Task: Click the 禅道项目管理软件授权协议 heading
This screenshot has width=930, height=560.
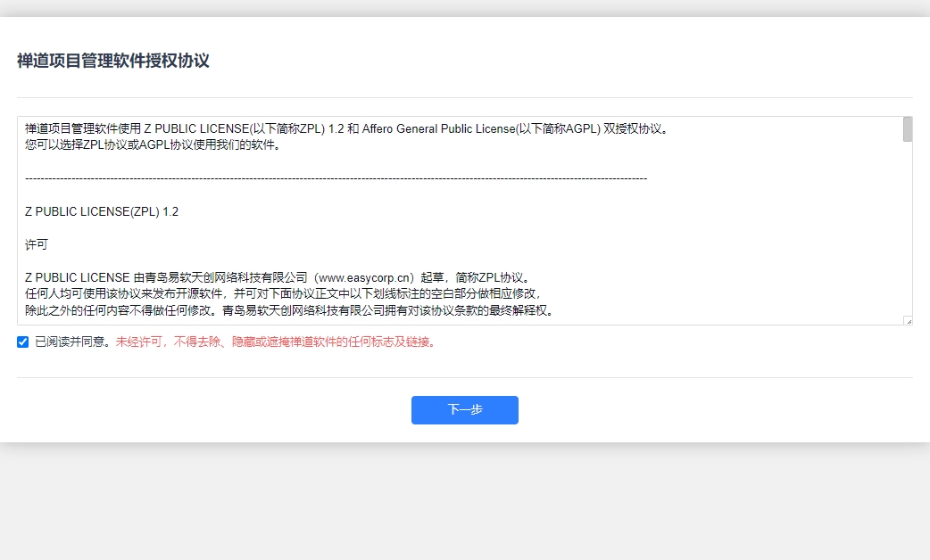Action: pyautogui.click(x=113, y=61)
